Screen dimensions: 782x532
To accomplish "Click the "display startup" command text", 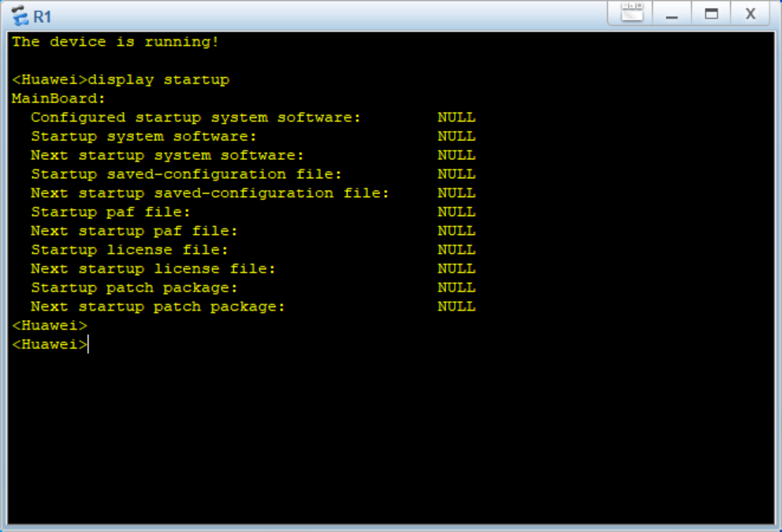I will [158, 80].
